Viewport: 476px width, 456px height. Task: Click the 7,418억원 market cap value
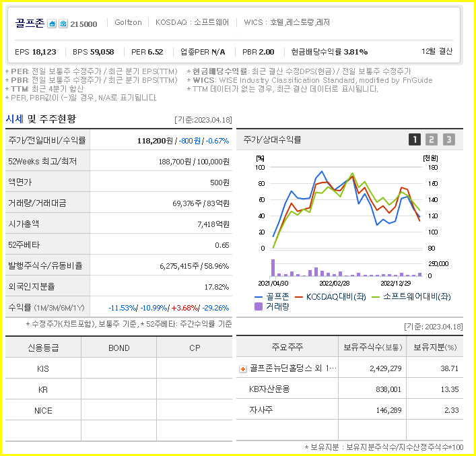(x=213, y=224)
